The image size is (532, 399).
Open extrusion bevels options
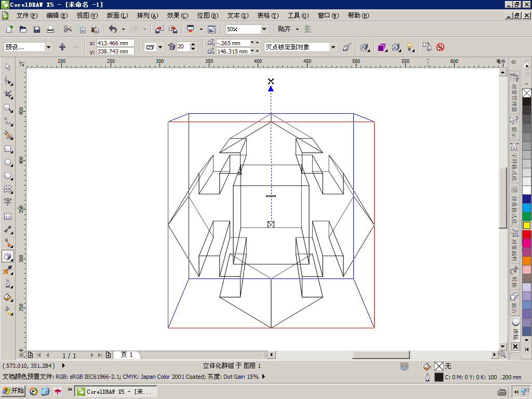pos(396,47)
